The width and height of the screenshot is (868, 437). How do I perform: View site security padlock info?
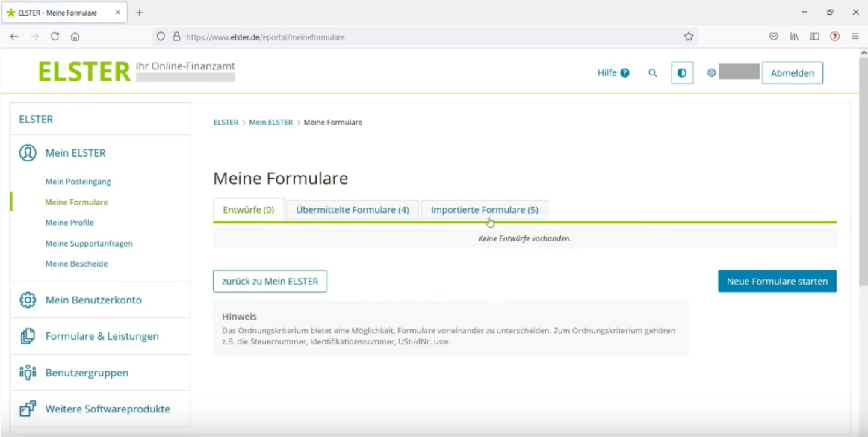coord(176,37)
